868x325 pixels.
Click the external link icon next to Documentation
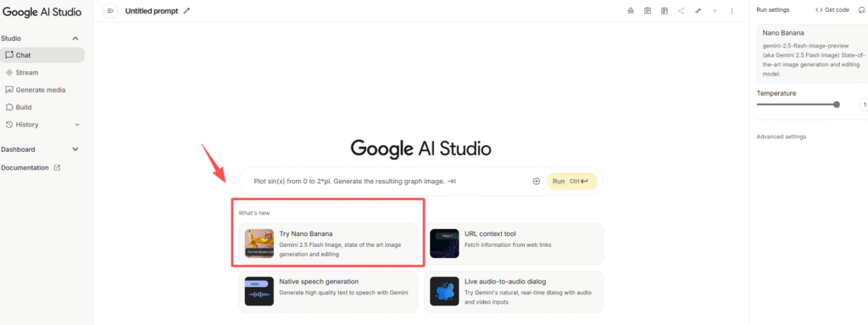click(57, 167)
